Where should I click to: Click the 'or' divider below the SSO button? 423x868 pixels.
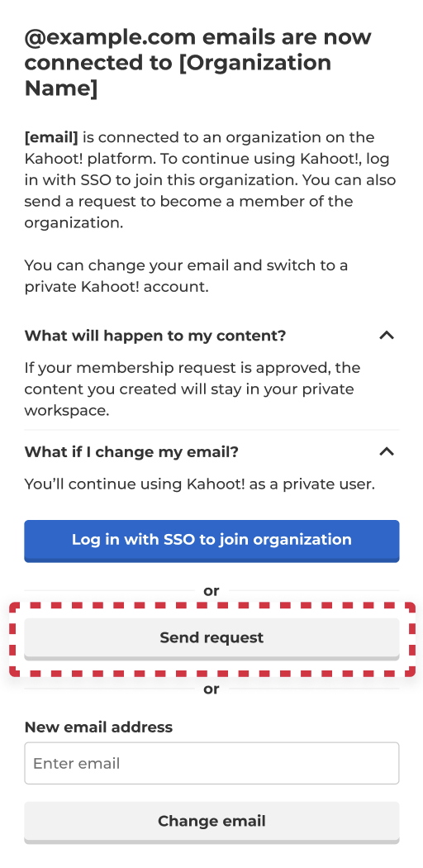click(x=211, y=591)
